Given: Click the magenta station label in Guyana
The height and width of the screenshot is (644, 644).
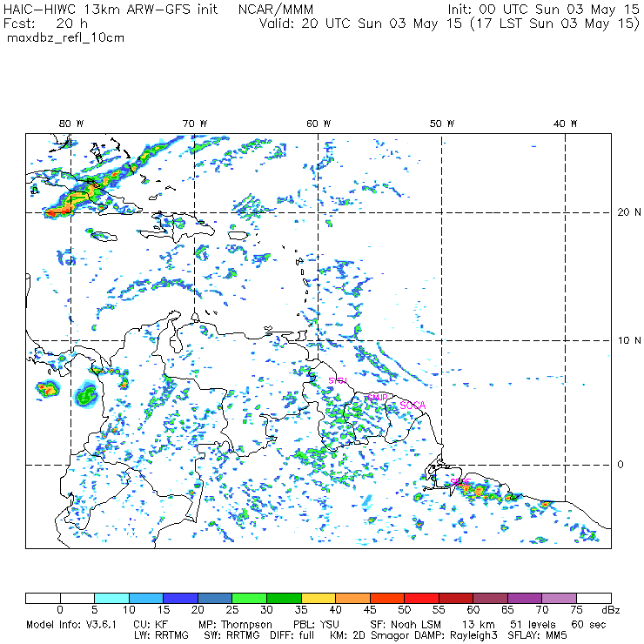Looking at the screenshot, I should (338, 380).
